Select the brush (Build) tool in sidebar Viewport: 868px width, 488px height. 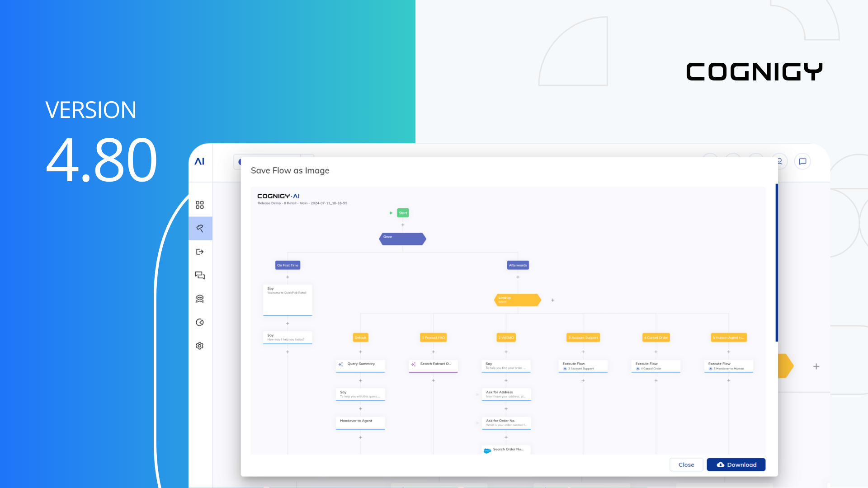(200, 228)
